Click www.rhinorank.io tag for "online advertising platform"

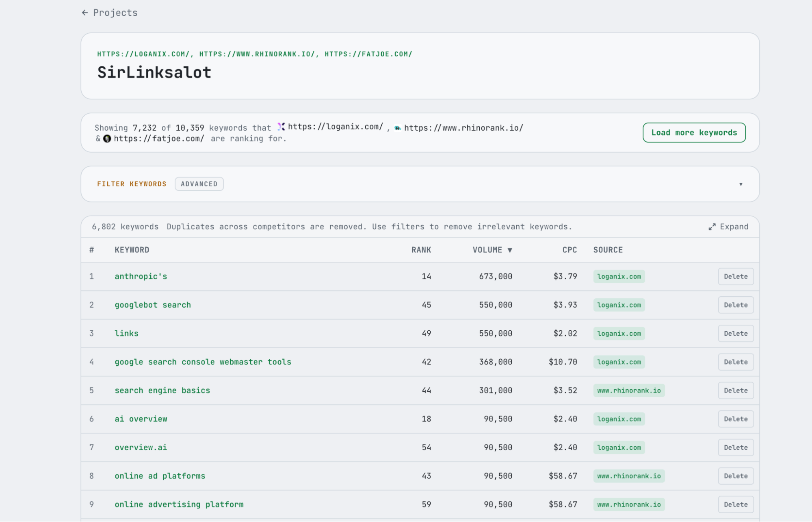pyautogui.click(x=629, y=505)
